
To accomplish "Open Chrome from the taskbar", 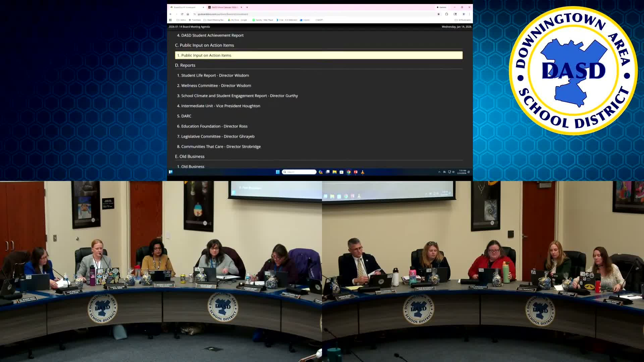I will [348, 172].
